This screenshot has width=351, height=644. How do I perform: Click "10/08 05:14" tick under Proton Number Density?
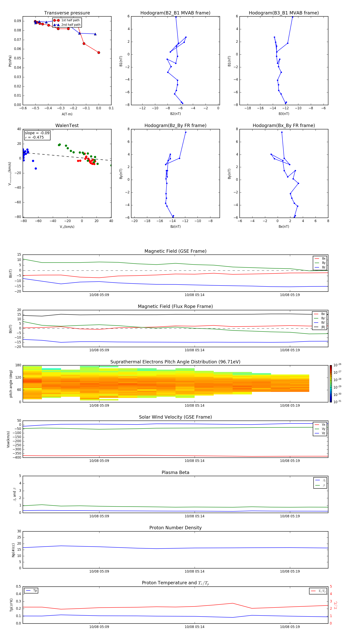coord(194,571)
